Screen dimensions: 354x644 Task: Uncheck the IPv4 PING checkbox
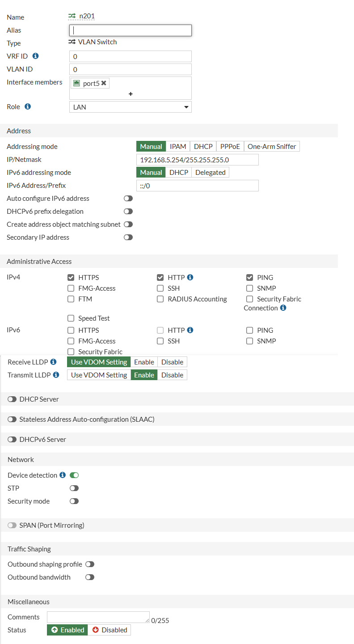point(249,278)
